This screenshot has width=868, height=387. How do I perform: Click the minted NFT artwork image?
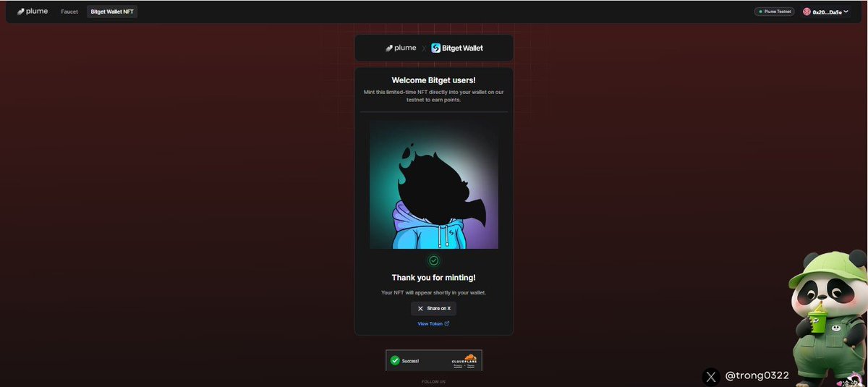(434, 184)
